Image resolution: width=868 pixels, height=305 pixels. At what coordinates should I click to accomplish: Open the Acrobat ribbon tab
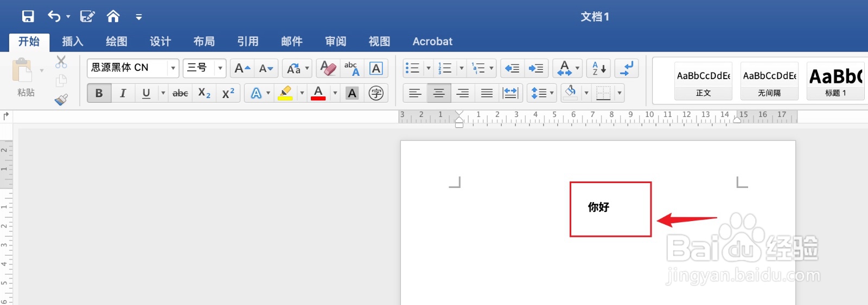(432, 41)
